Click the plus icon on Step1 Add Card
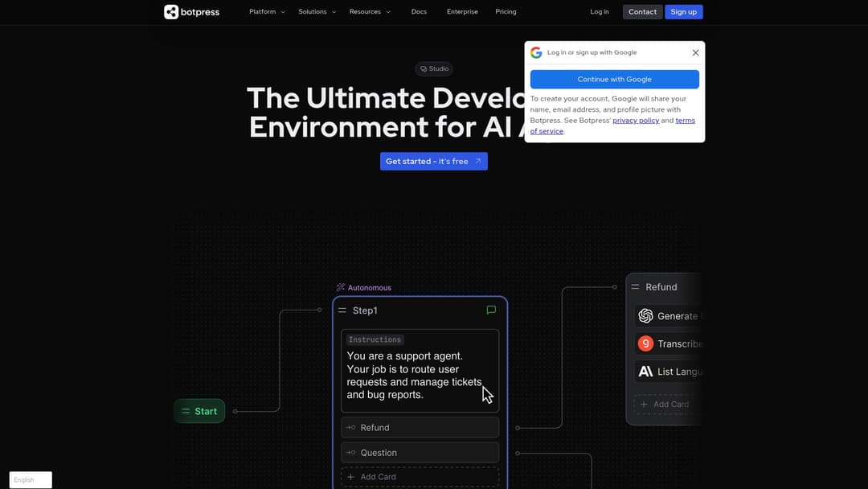 350,477
